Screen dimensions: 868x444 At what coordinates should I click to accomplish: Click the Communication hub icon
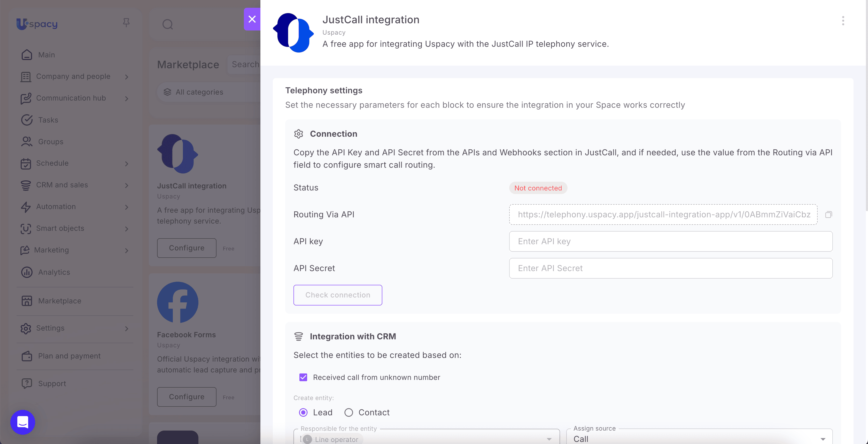pos(26,98)
